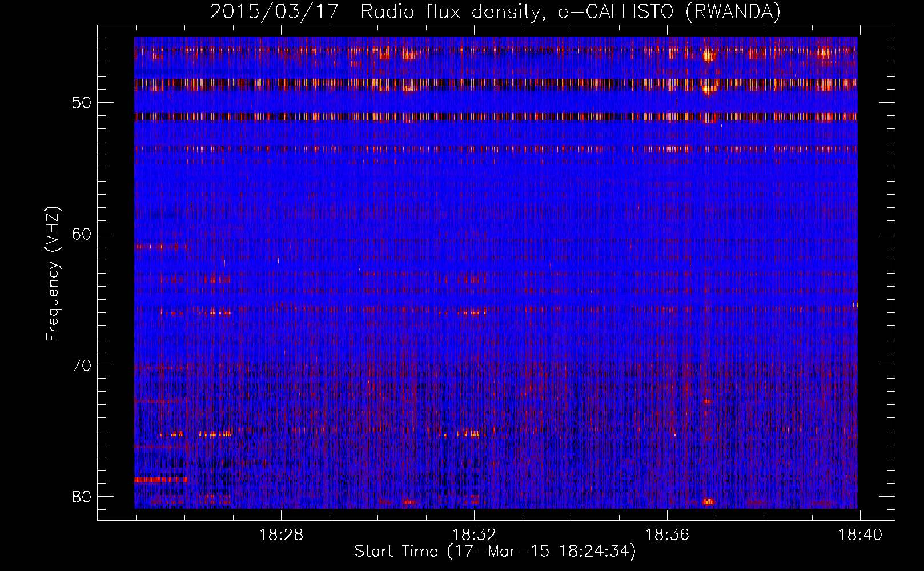Click the 18:32 time tick label
Screen dimensions: 924x571
coord(474,535)
